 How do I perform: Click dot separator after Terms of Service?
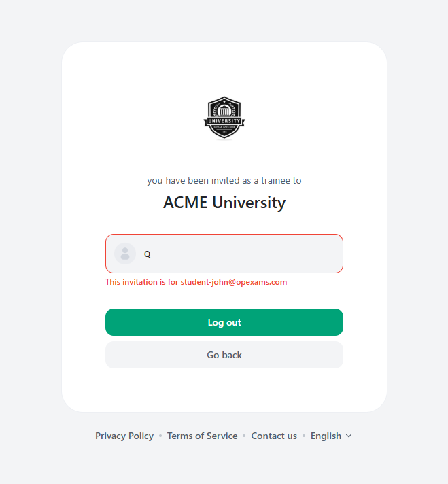click(244, 436)
